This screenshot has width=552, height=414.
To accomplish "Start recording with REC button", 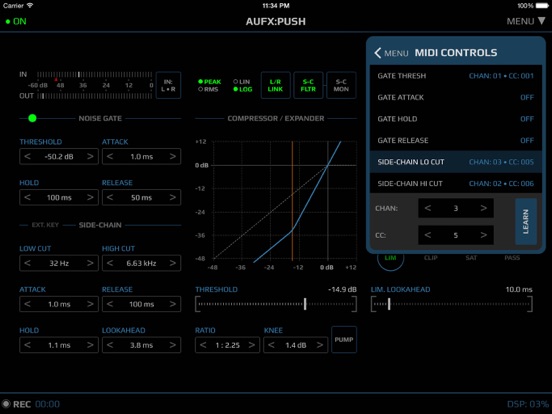I will (x=16, y=404).
